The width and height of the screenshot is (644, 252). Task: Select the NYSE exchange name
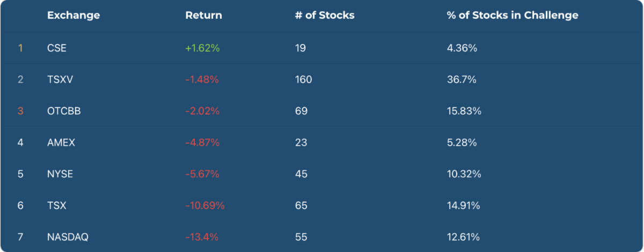point(60,174)
